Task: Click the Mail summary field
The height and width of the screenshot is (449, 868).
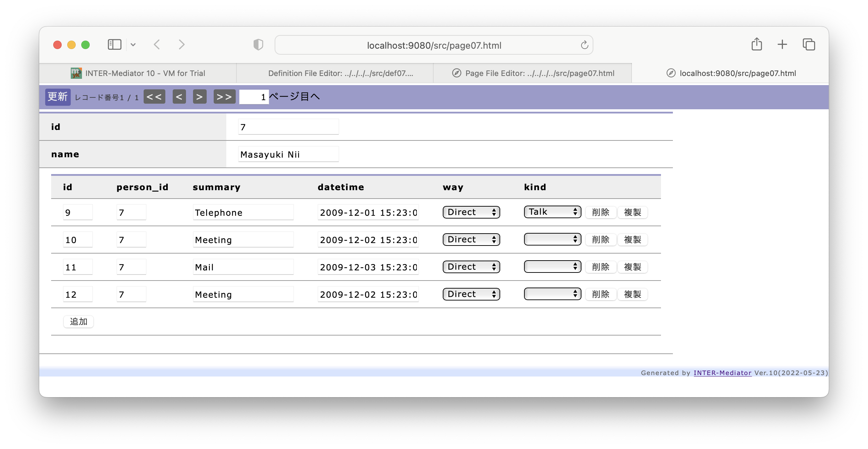Action: click(x=243, y=267)
